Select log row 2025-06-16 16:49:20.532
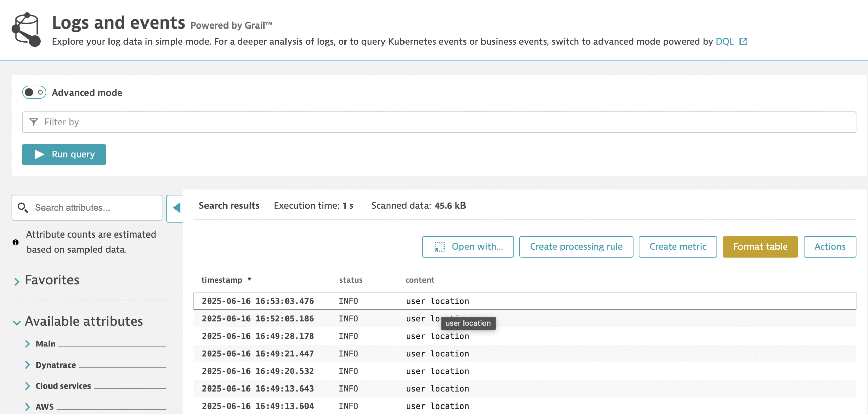This screenshot has width=868, height=414. [x=525, y=371]
